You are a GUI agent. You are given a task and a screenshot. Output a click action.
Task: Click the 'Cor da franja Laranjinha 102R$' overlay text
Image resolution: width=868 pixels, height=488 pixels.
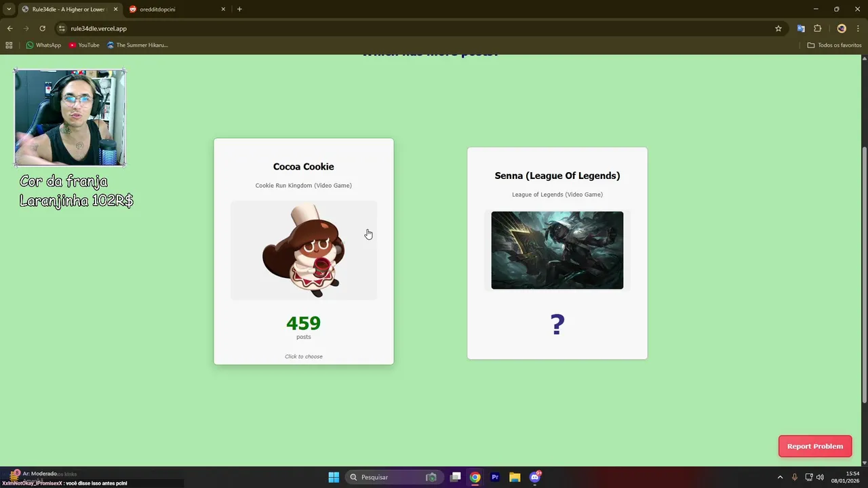tap(76, 191)
